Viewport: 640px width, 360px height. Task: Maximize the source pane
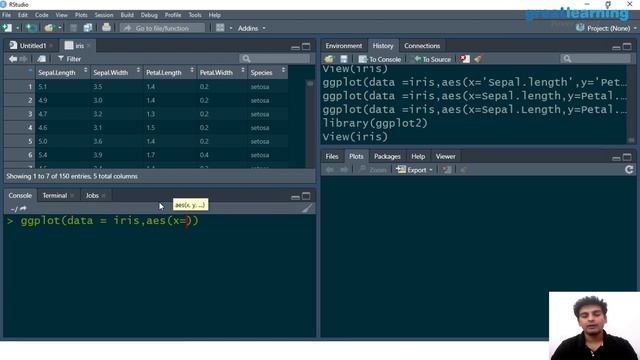tap(306, 47)
